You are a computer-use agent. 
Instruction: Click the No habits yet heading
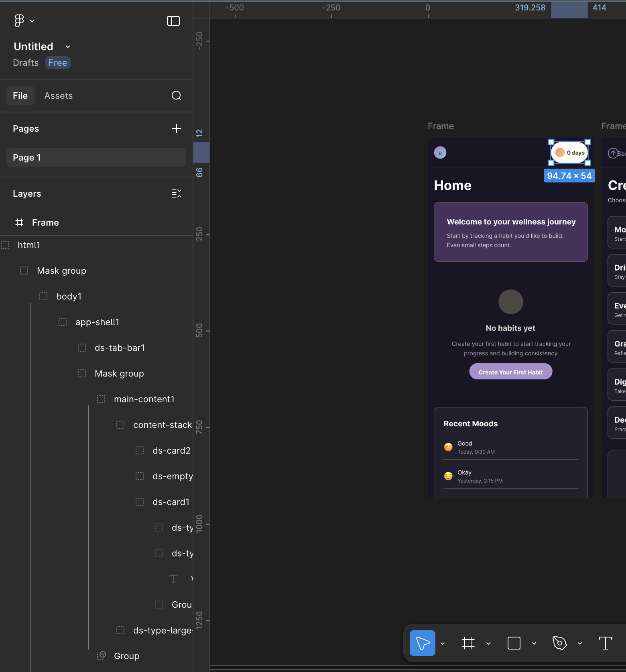[510, 328]
